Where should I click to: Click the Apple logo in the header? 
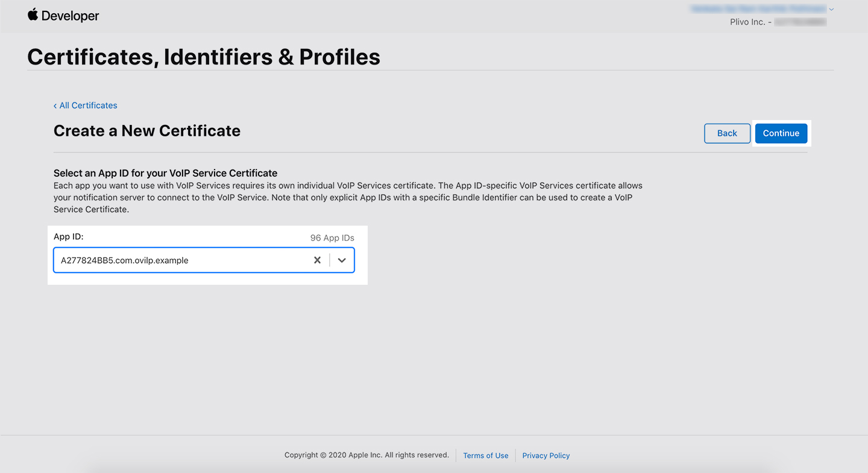pos(33,15)
